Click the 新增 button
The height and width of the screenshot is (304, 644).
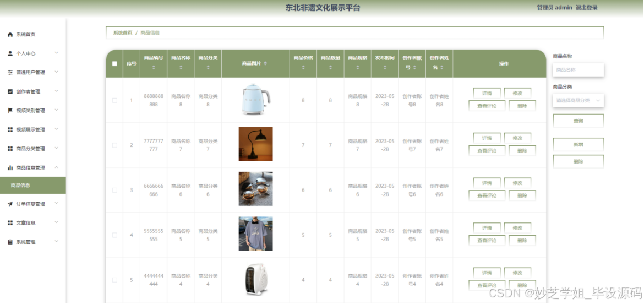[x=578, y=145]
